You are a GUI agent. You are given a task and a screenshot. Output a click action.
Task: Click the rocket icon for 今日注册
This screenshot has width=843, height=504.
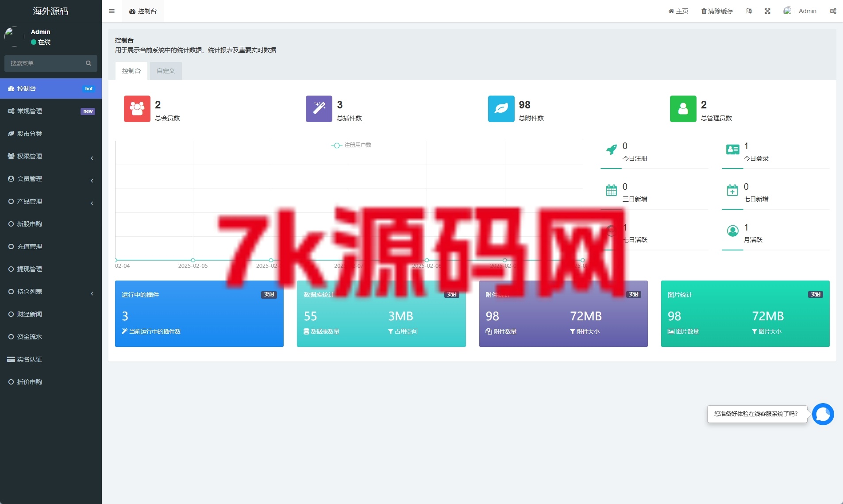pyautogui.click(x=611, y=150)
